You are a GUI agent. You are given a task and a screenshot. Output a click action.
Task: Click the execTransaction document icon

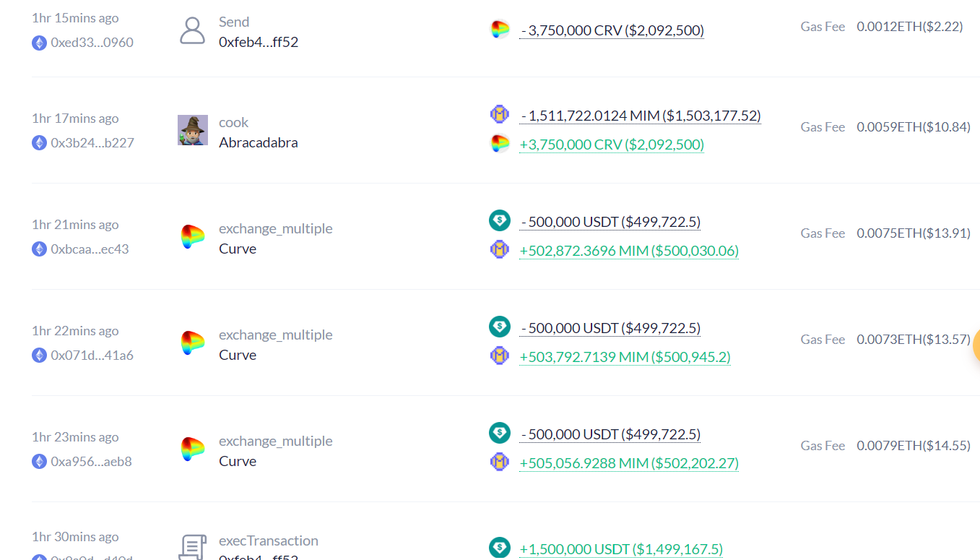[x=192, y=547]
